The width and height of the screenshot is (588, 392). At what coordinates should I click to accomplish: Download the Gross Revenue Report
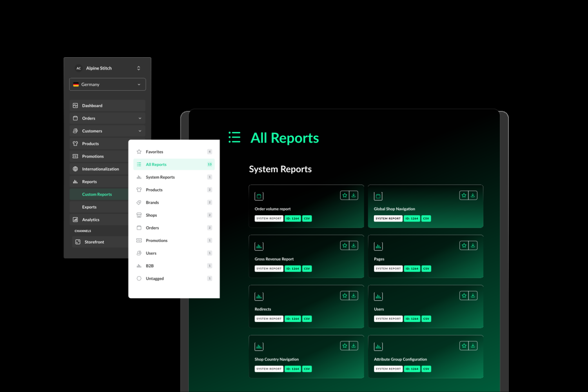[354, 245]
